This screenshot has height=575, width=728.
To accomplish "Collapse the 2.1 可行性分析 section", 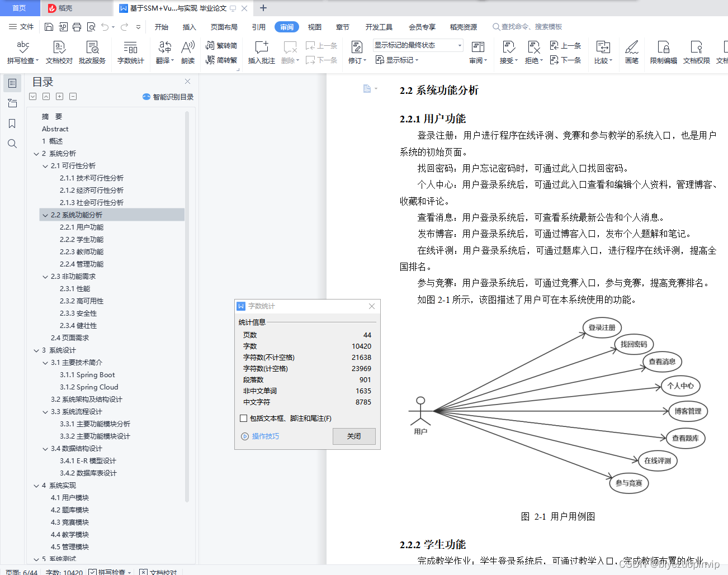I will pos(45,165).
